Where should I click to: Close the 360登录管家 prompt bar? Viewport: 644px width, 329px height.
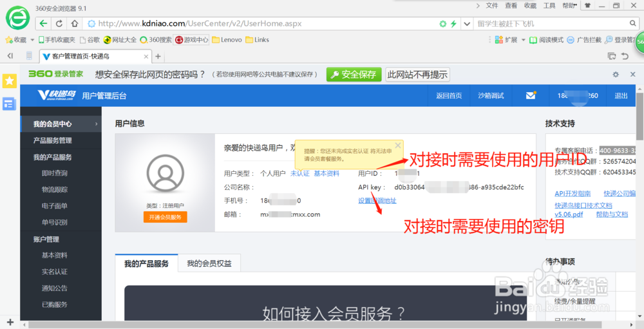[633, 74]
